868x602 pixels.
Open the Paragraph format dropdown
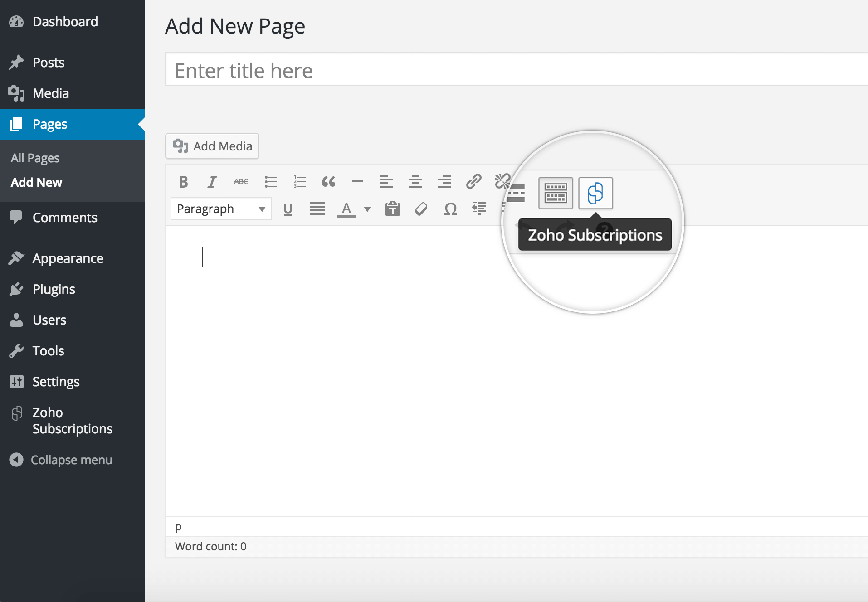(221, 209)
